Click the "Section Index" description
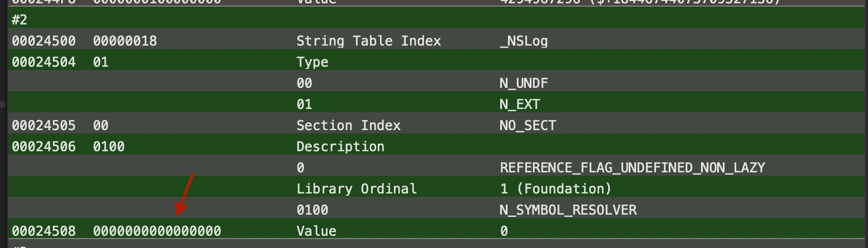 tap(348, 126)
